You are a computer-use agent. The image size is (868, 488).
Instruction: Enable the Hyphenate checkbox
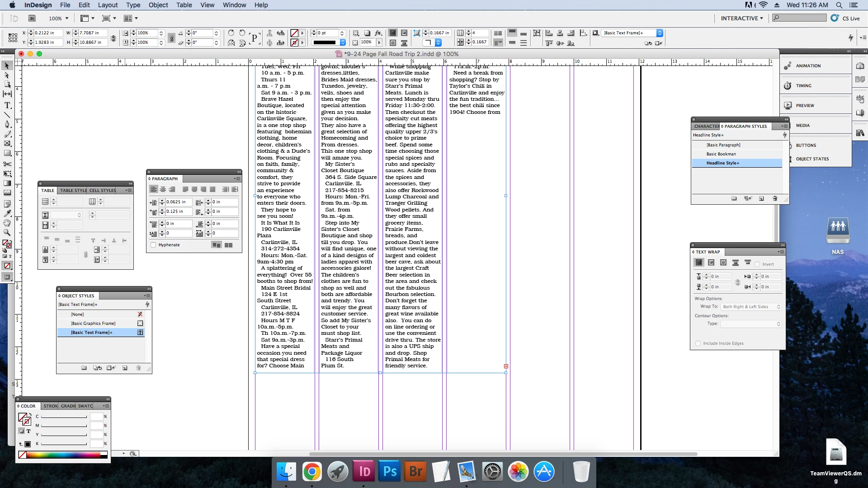point(153,245)
